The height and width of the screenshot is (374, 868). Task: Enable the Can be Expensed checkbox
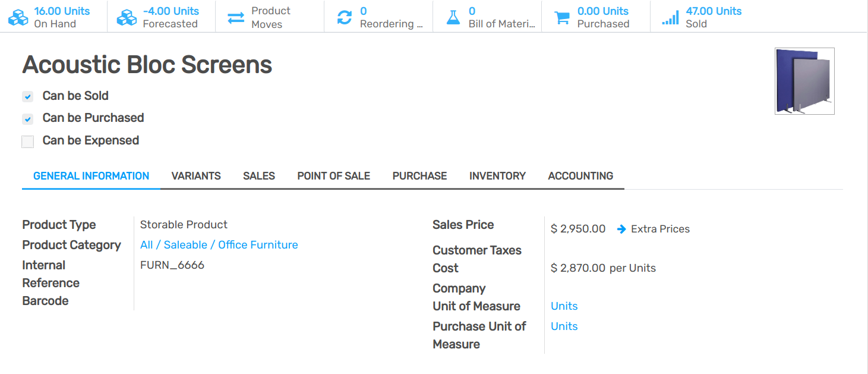[x=28, y=142]
